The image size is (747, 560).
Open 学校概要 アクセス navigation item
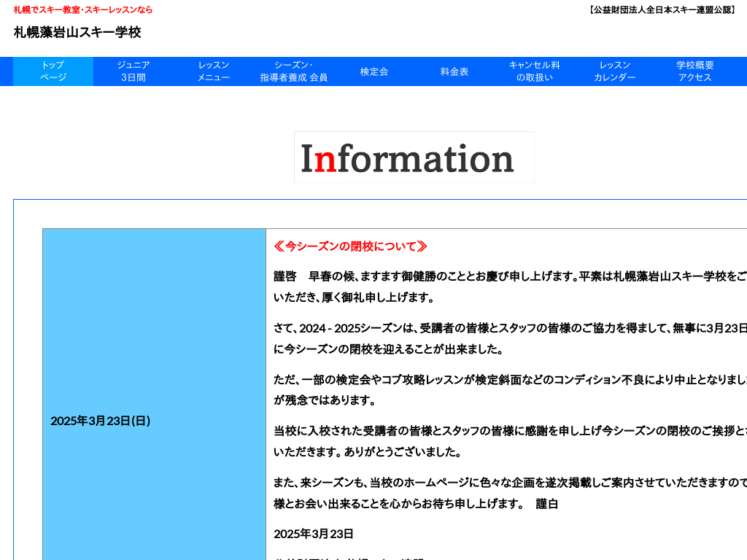coord(694,71)
